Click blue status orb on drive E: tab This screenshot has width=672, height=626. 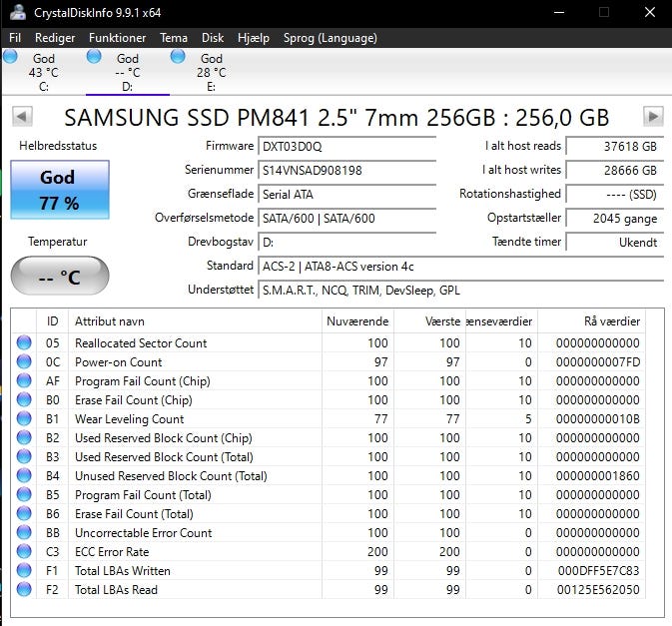coord(178,56)
